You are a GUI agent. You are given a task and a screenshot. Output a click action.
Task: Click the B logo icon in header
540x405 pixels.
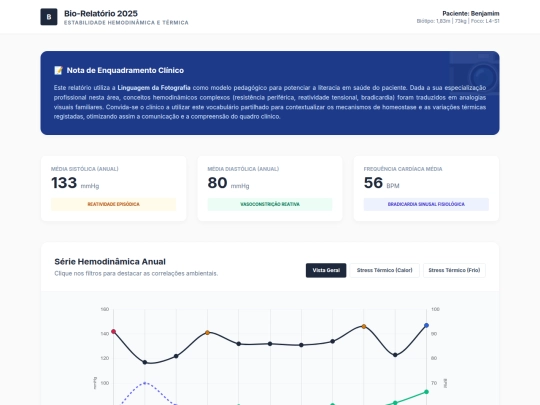[49, 17]
